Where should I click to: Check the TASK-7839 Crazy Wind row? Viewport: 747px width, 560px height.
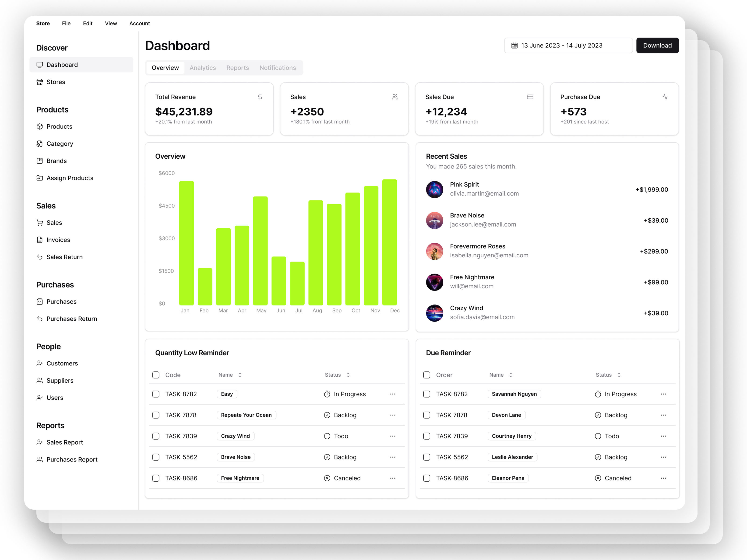[x=156, y=436]
